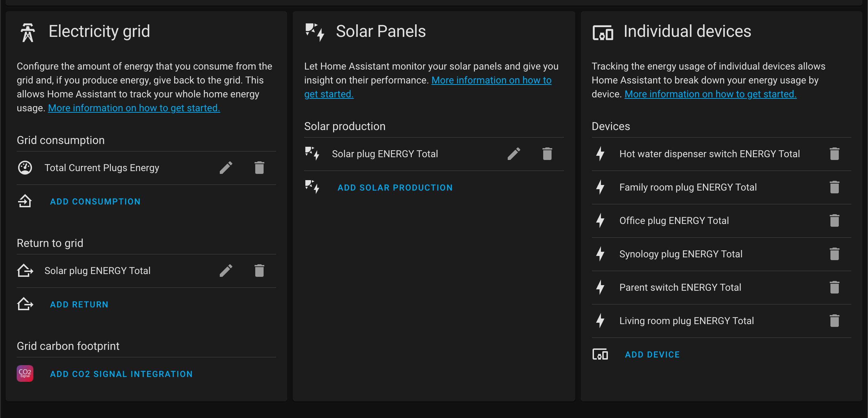The width and height of the screenshot is (868, 418).
Task: Add a grid consumption source
Action: click(95, 202)
